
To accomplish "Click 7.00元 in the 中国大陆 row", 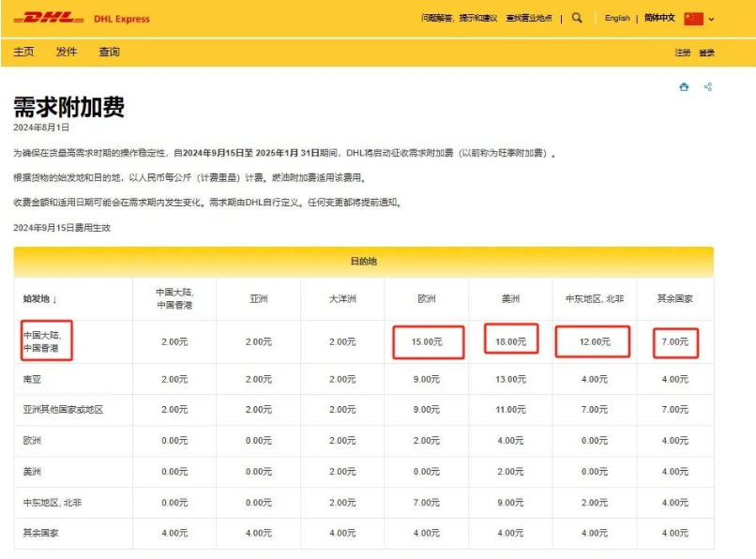I will pos(675,342).
